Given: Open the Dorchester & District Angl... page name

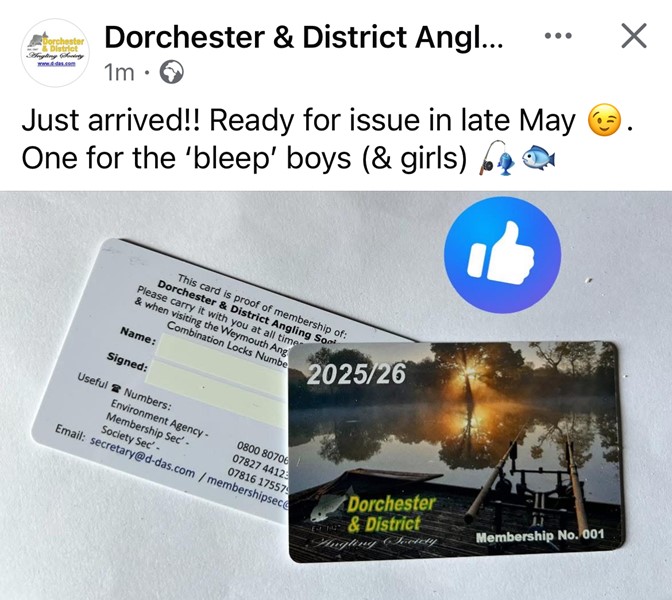Looking at the screenshot, I should click(304, 37).
